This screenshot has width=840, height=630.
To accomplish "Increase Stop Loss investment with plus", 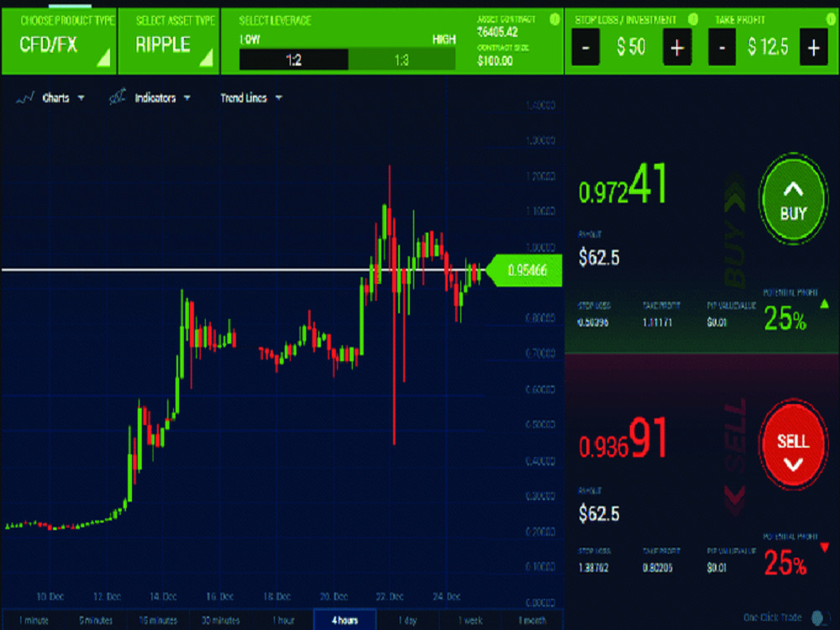I will (677, 48).
